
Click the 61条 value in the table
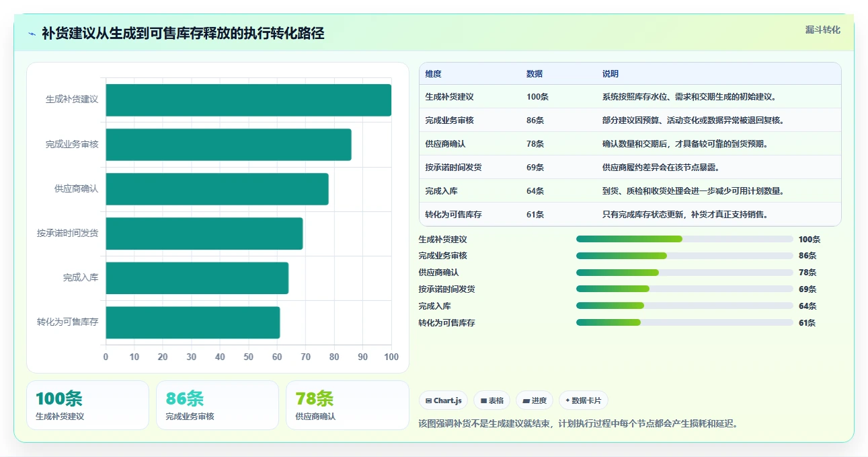tap(536, 215)
